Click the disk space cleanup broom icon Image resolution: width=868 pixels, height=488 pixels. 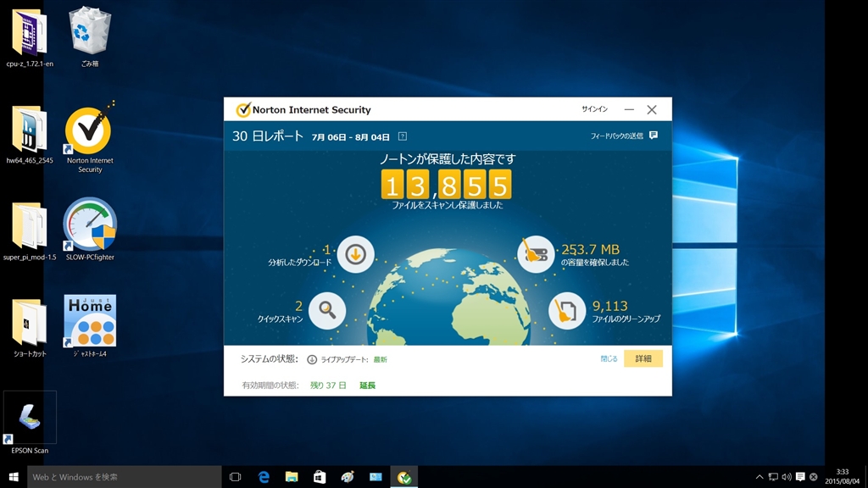(x=536, y=254)
